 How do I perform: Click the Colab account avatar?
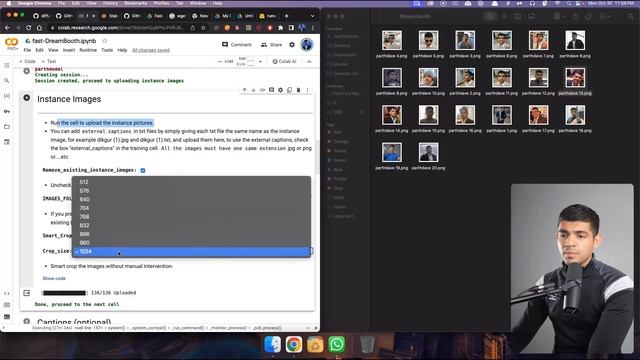(x=307, y=44)
